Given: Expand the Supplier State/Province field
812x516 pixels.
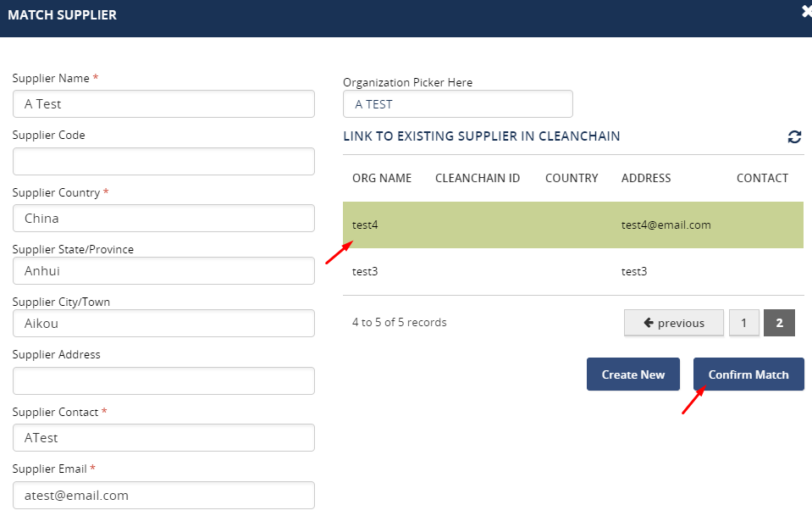Looking at the screenshot, I should pyautogui.click(x=163, y=271).
